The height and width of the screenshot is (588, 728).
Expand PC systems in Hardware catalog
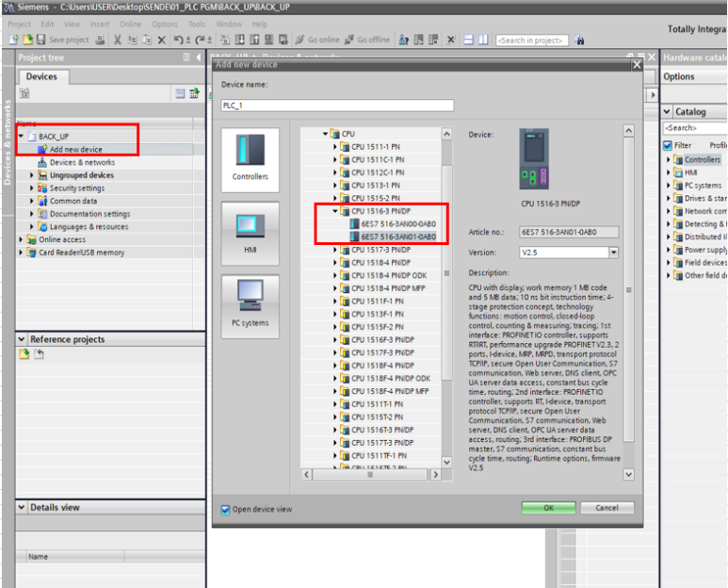tap(668, 186)
